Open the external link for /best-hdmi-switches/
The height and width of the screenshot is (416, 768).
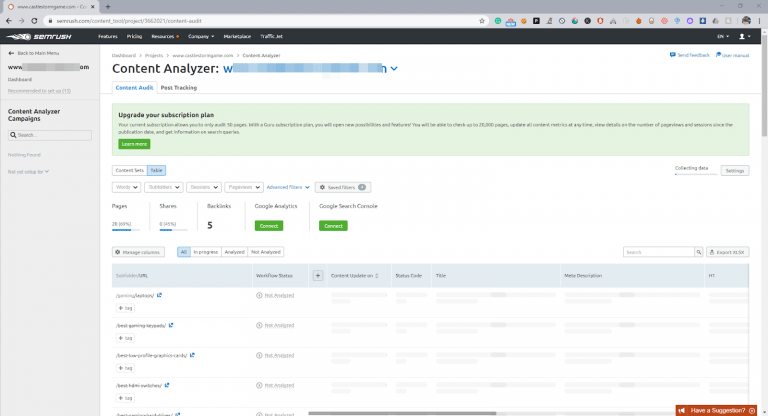tap(167, 385)
